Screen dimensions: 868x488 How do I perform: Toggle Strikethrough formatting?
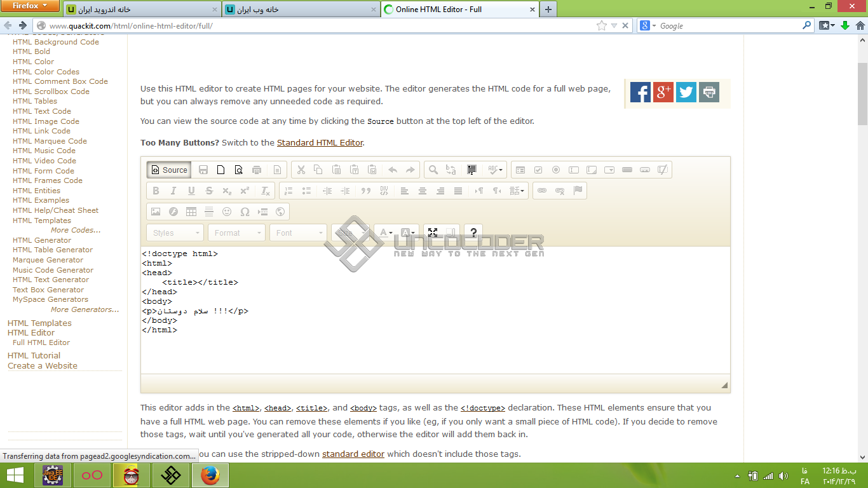(x=209, y=191)
